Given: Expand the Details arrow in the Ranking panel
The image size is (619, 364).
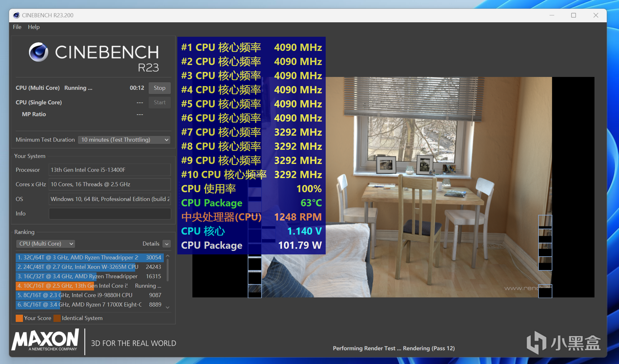Looking at the screenshot, I should tap(167, 244).
